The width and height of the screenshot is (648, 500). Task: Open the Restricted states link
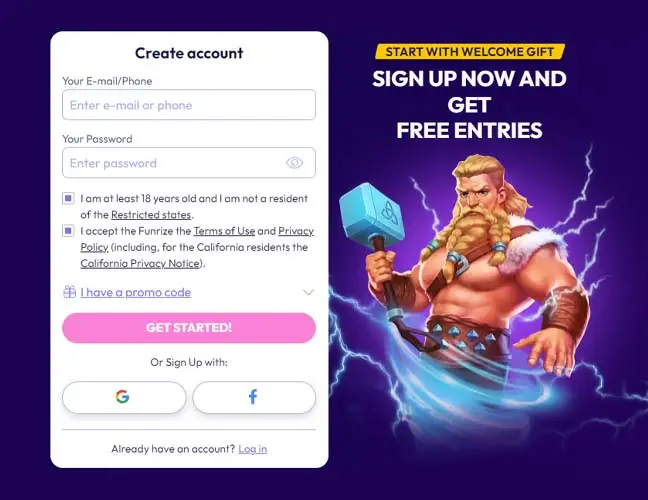point(151,215)
